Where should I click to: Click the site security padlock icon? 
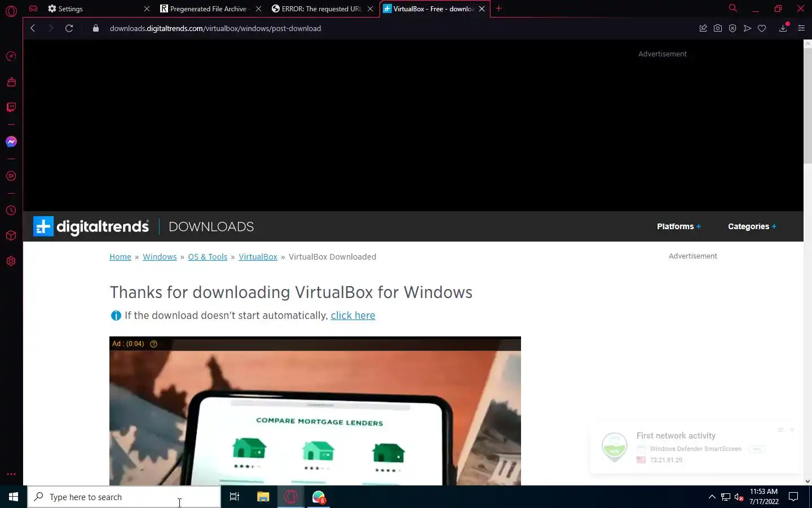coord(96,28)
